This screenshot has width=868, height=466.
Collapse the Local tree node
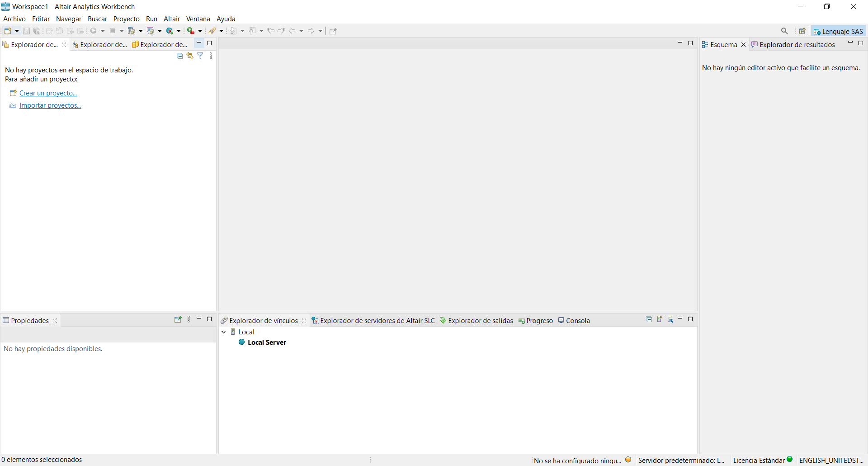pos(224,332)
